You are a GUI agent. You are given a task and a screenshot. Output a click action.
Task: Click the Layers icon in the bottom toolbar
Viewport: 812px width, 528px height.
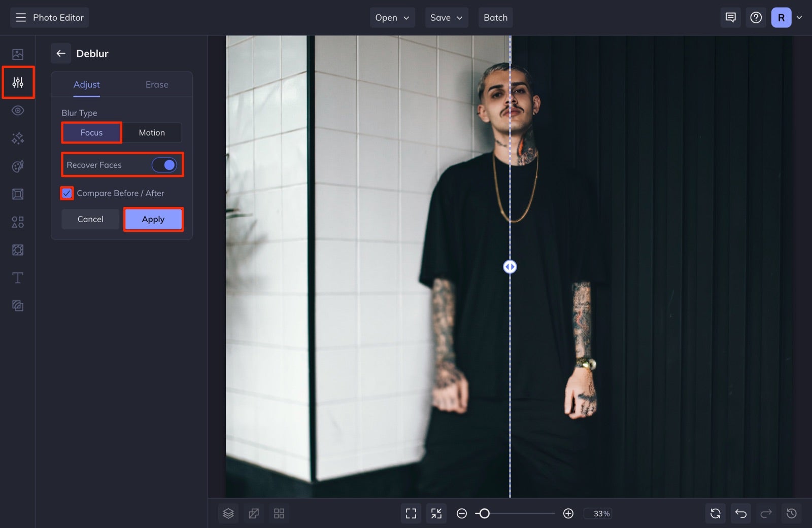click(x=228, y=513)
